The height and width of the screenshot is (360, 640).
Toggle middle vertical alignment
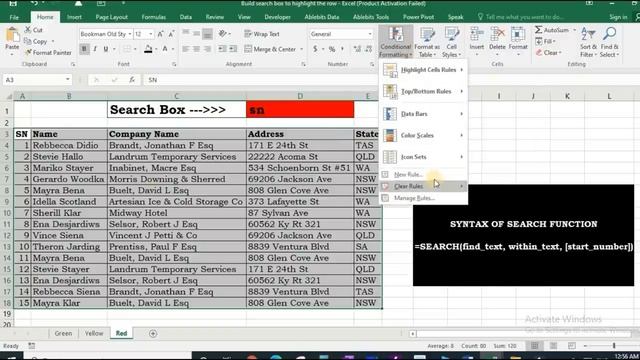click(196, 34)
